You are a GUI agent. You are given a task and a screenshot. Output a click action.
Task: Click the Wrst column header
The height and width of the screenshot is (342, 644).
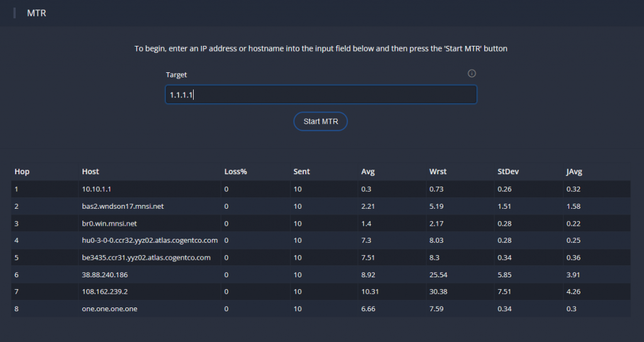point(438,172)
